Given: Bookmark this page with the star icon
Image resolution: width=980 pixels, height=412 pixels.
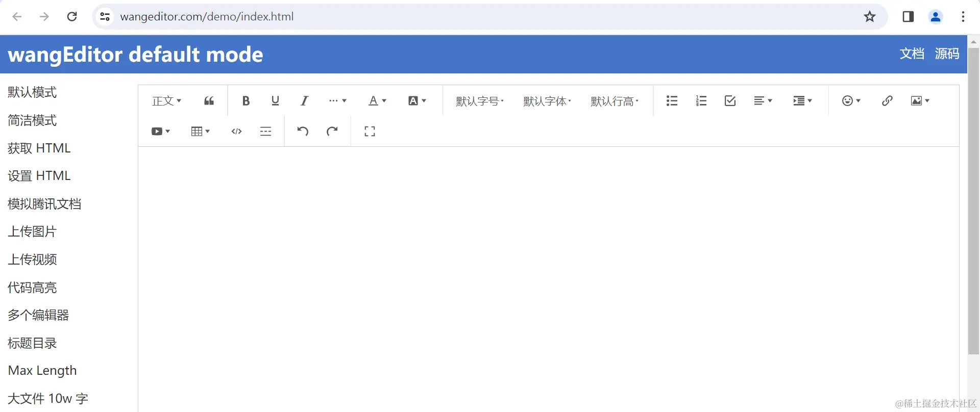Looking at the screenshot, I should point(870,17).
